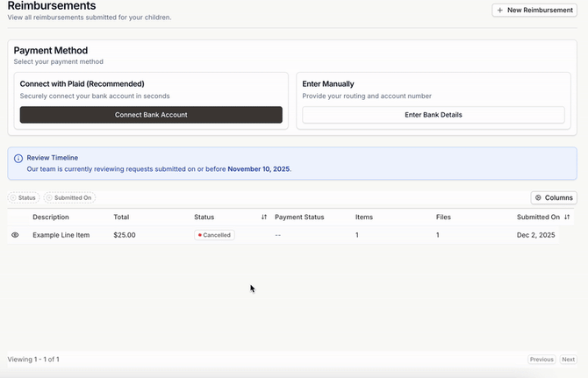This screenshot has height=378, width=588.
Task: Open the Submitted On filter dropdown
Action: pos(71,198)
